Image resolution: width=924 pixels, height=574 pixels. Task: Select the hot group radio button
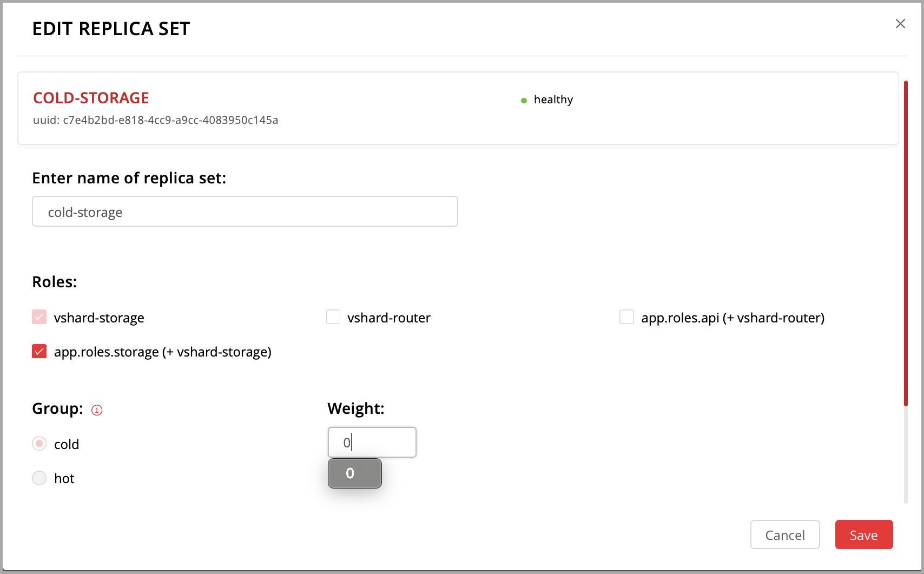tap(39, 478)
